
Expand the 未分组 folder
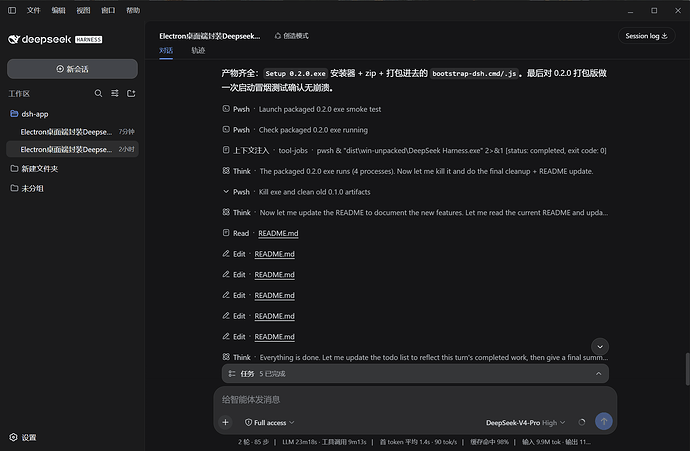(x=72, y=188)
